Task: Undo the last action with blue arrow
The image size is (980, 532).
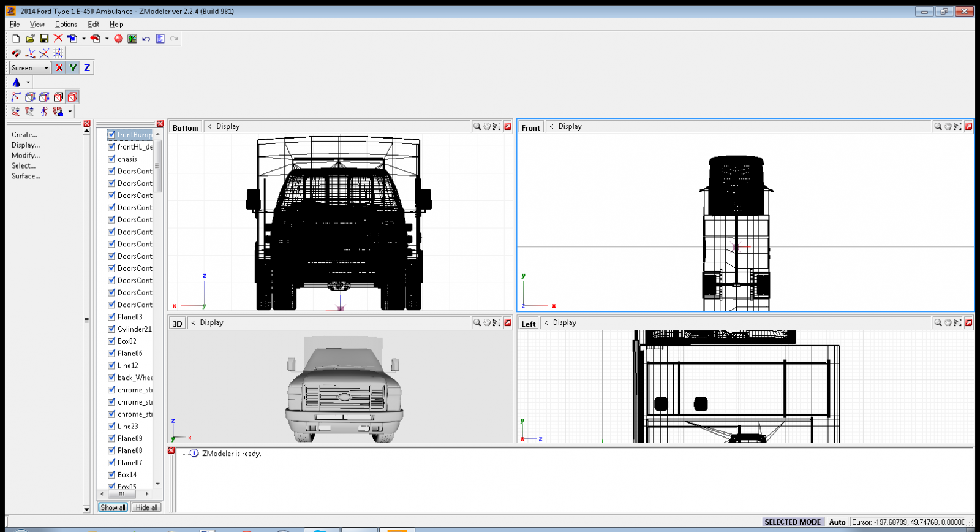Action: [146, 39]
